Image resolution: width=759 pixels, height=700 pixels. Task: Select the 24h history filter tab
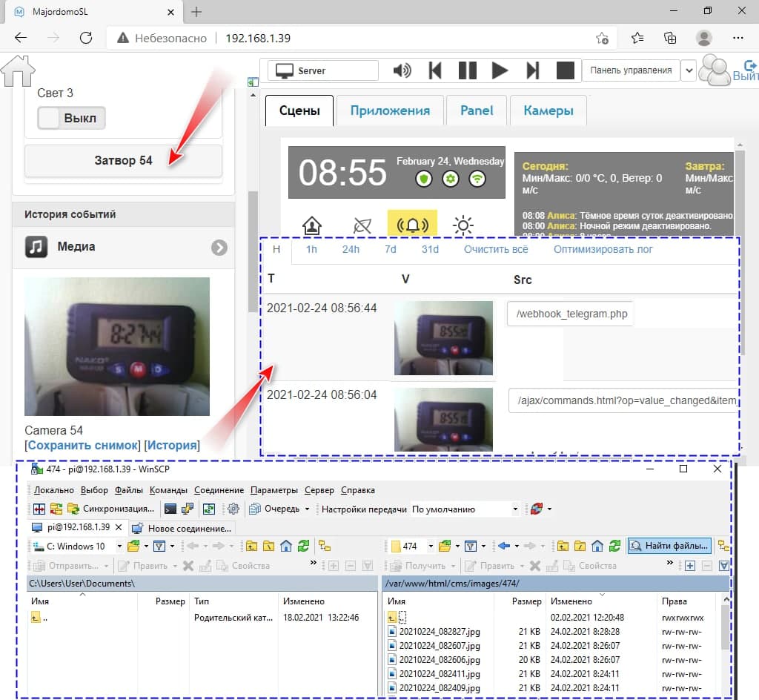point(351,249)
